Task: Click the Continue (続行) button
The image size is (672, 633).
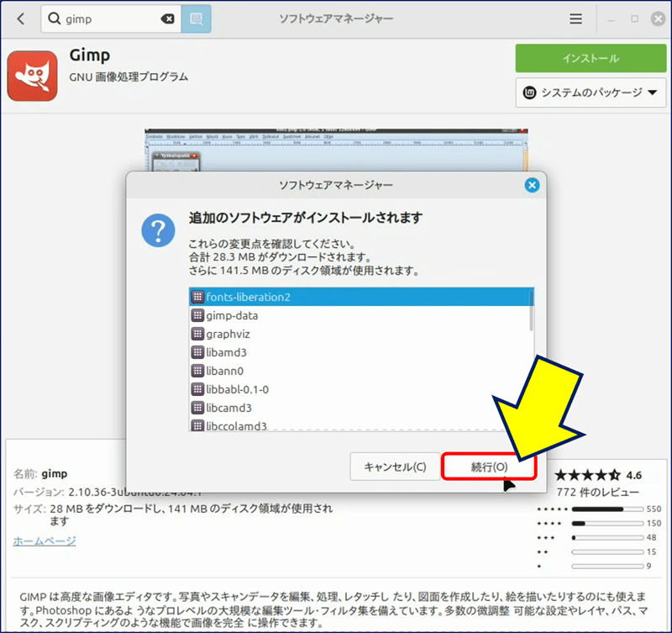Action: pyautogui.click(x=489, y=467)
